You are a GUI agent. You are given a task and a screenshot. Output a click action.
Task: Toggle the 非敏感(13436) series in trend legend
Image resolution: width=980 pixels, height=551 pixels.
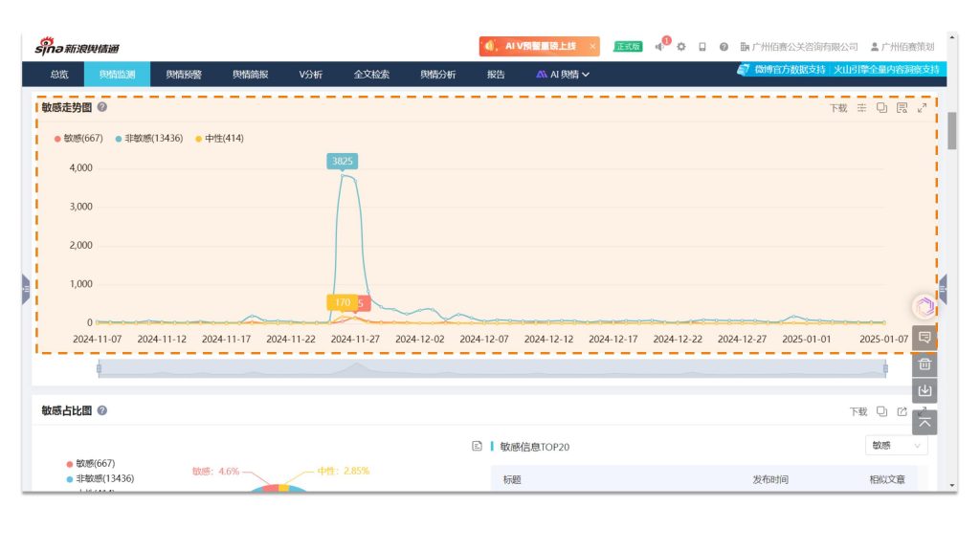(x=149, y=138)
